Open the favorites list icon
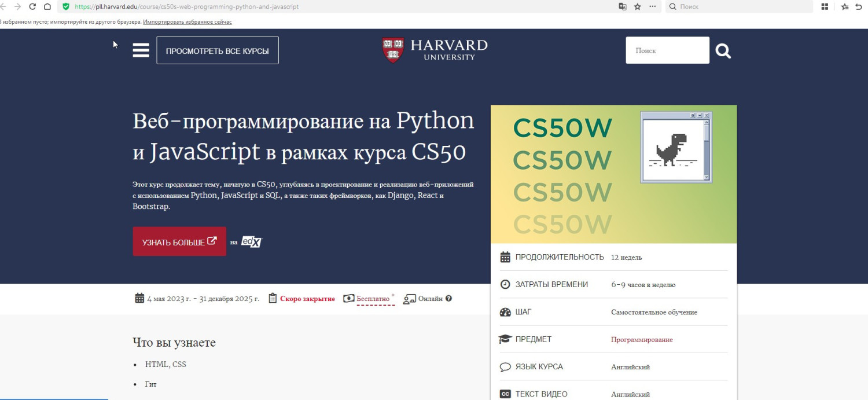 845,6
